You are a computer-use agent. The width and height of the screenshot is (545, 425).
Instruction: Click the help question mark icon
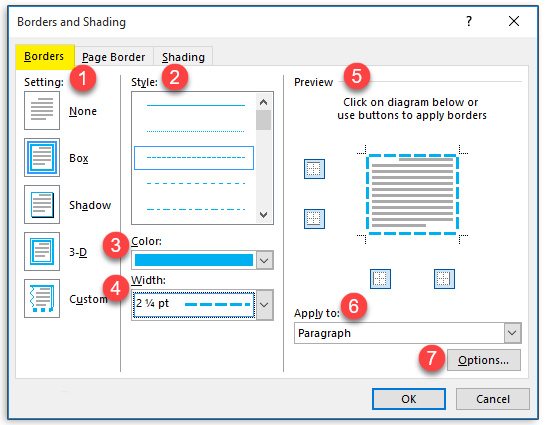[469, 22]
